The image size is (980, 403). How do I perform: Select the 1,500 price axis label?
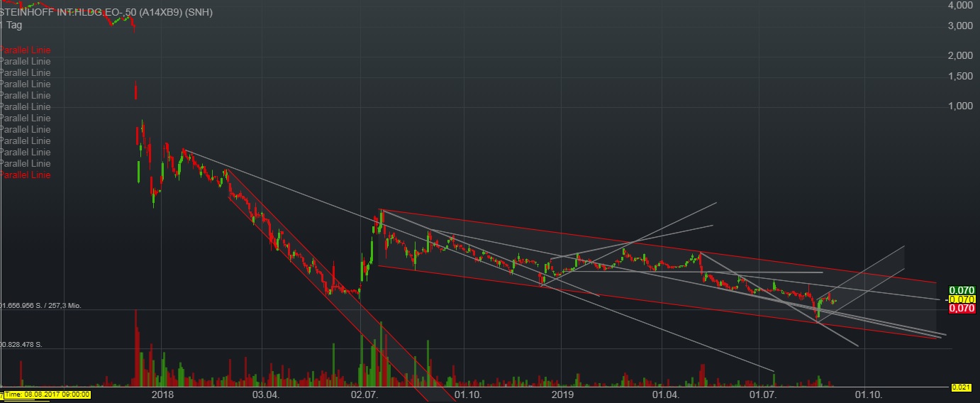(x=960, y=76)
